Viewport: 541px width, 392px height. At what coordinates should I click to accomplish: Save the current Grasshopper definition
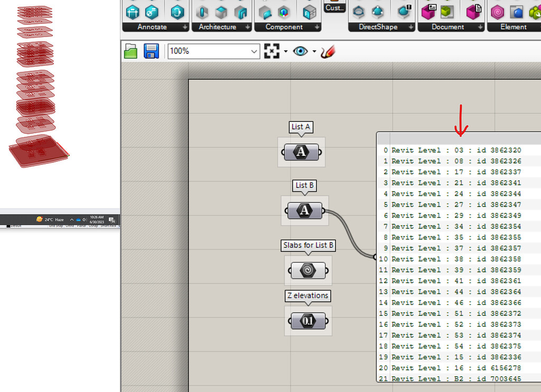pyautogui.click(x=152, y=51)
